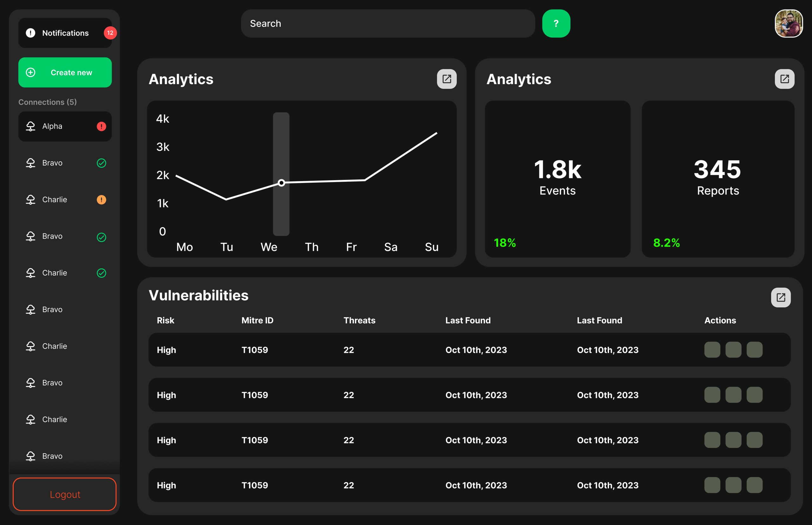
Task: Click the green check icon beside Charlie
Action: click(x=101, y=273)
